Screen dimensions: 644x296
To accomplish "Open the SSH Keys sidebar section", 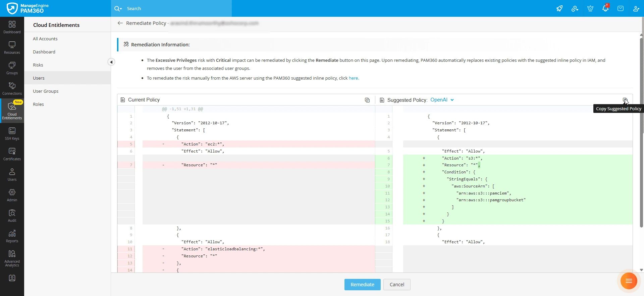I will (x=12, y=133).
